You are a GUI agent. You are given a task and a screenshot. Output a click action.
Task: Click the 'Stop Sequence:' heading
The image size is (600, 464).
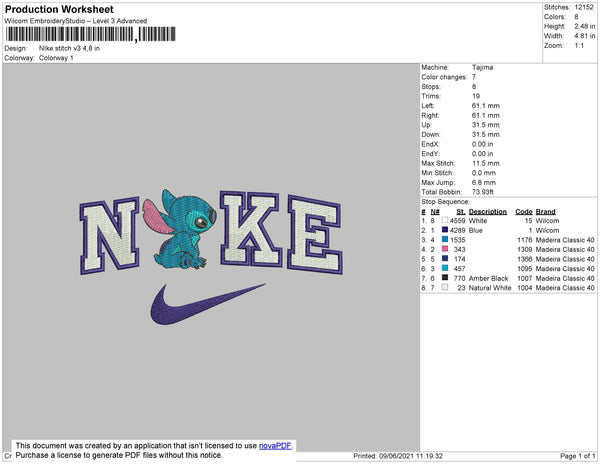click(x=445, y=202)
